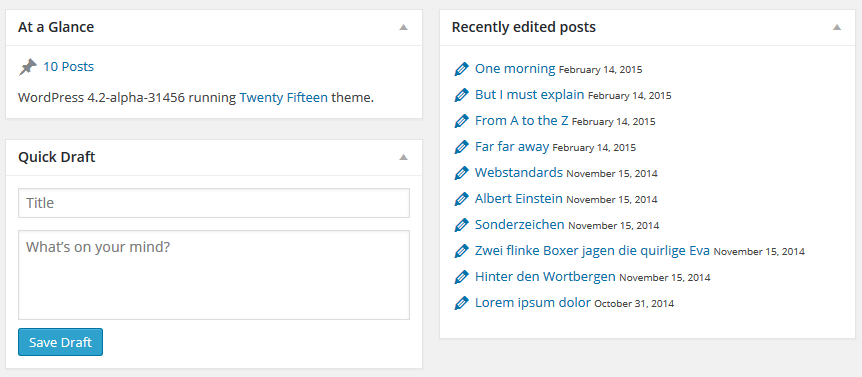Click the pencil icon beside Albert Einstein
Image resolution: width=862 pixels, height=377 pixels.
click(x=461, y=199)
